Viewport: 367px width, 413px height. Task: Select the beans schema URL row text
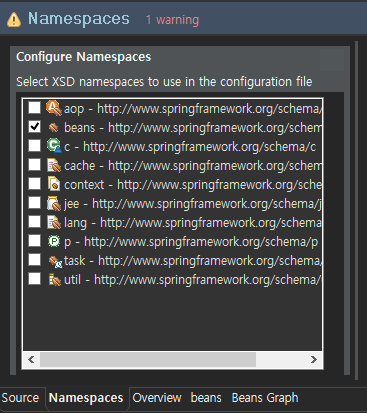point(193,128)
